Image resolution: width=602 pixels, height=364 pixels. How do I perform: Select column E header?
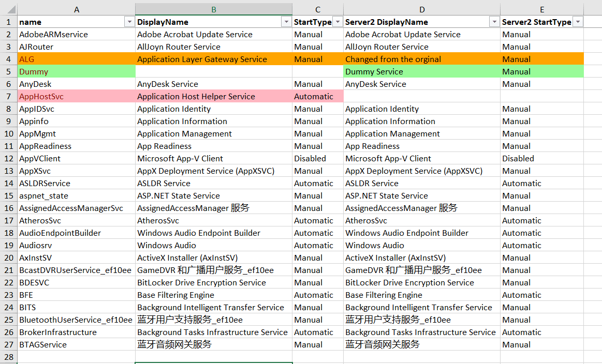(542, 10)
